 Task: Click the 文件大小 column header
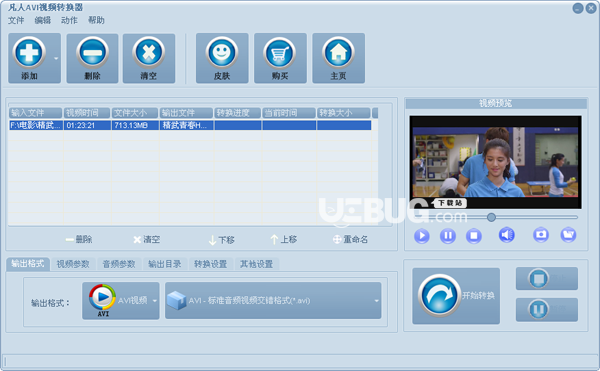tap(135, 113)
